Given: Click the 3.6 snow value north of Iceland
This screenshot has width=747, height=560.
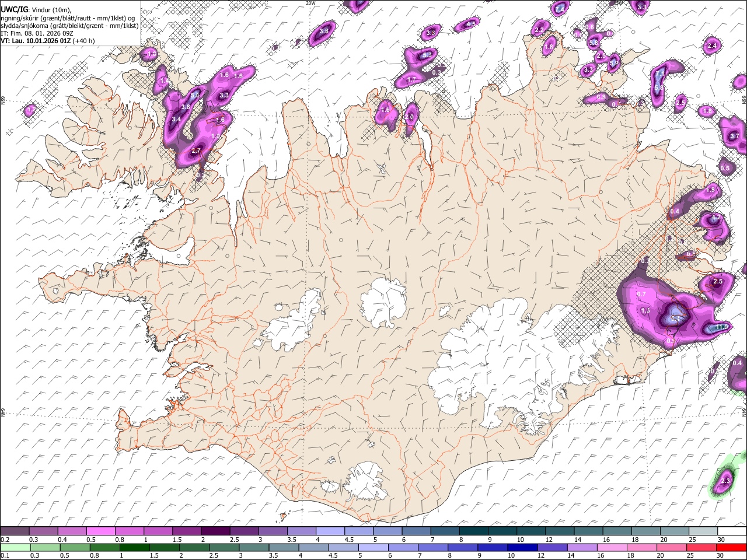Looking at the screenshot, I should 324,30.
